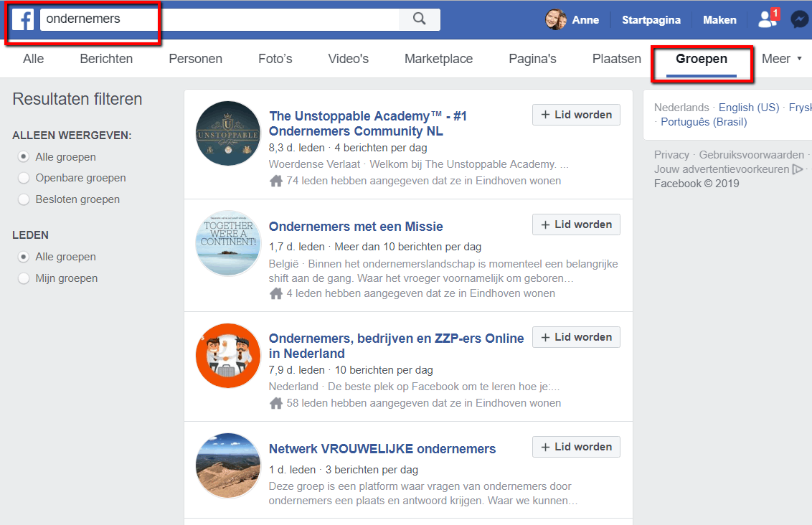Open the orange handshake group thumbnail
Image resolution: width=812 pixels, height=525 pixels.
(x=228, y=356)
